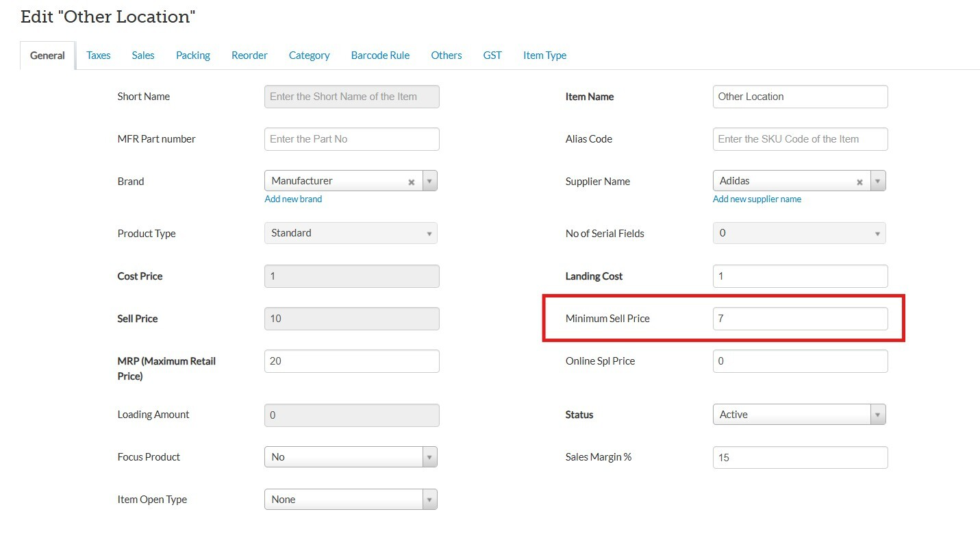Expand the Focus Product dropdown
This screenshot has height=538, width=980.
(x=351, y=457)
